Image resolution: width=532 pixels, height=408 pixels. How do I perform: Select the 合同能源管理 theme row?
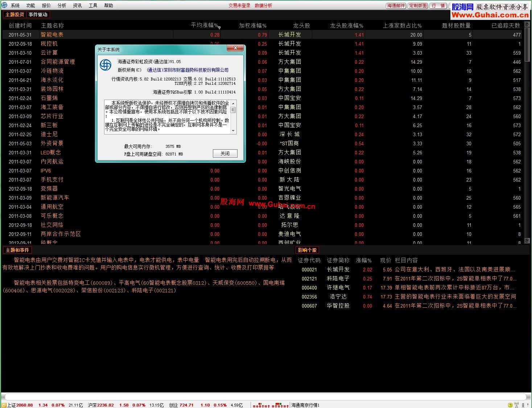262,62
